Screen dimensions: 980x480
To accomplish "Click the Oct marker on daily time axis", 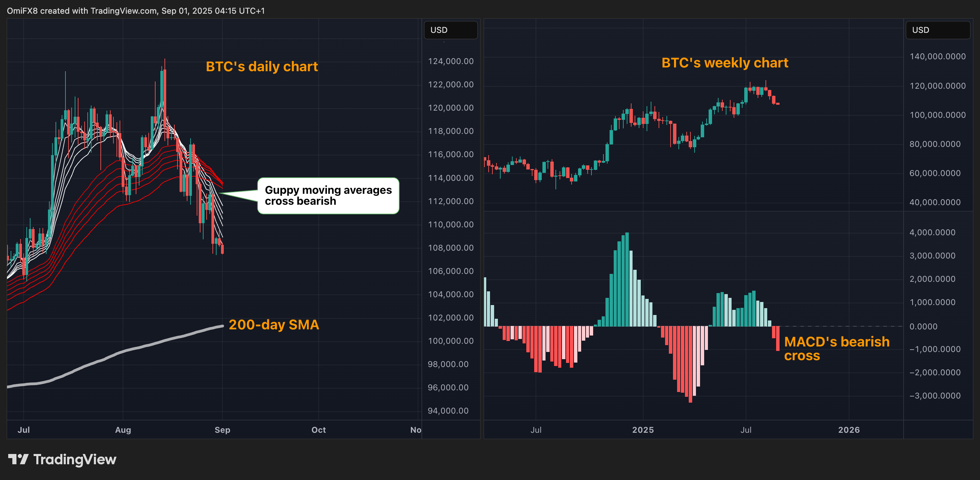I will pos(318,430).
